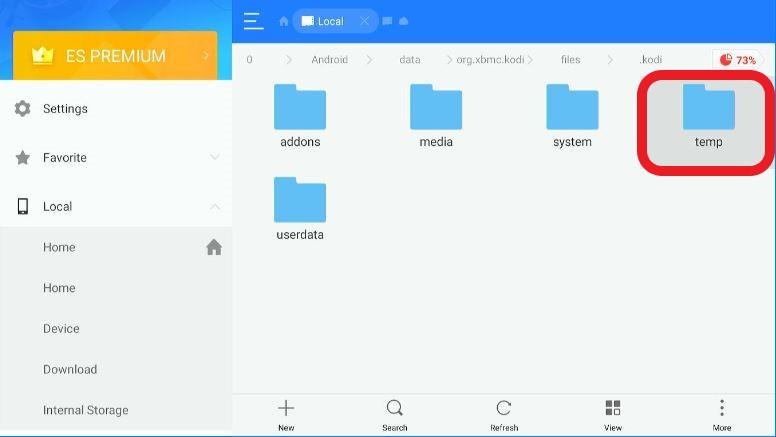The height and width of the screenshot is (437, 776).
Task: Click .kodi in breadcrumb path
Action: pos(650,60)
